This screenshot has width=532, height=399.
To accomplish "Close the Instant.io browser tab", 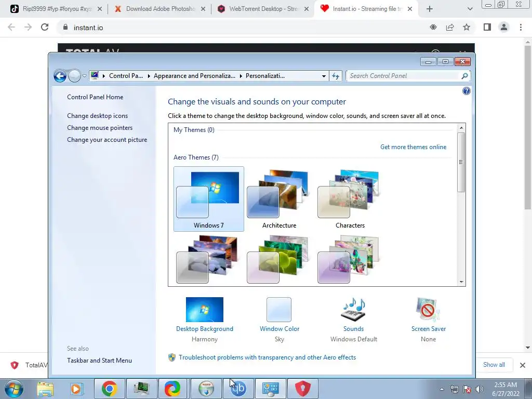I will pyautogui.click(x=410, y=9).
